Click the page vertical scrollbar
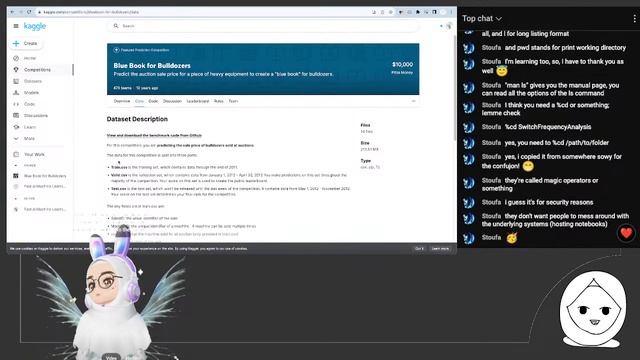Image resolution: width=640 pixels, height=360 pixels. pyautogui.click(x=455, y=88)
